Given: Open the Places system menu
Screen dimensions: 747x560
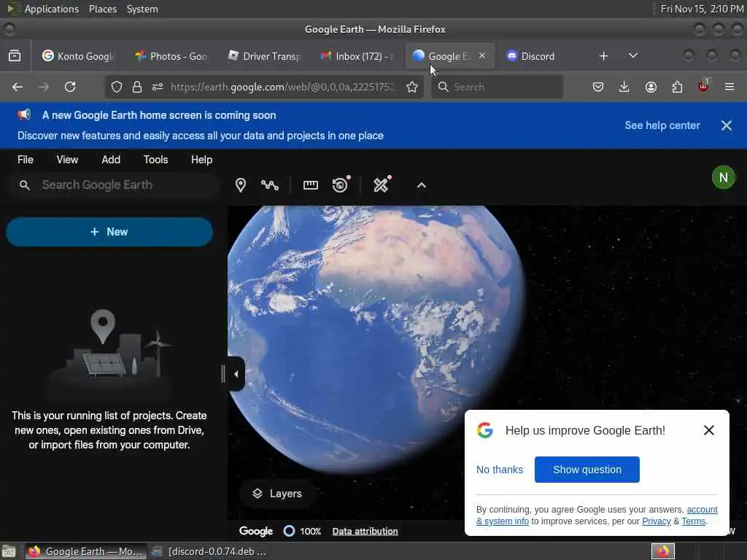Looking at the screenshot, I should [x=102, y=9].
